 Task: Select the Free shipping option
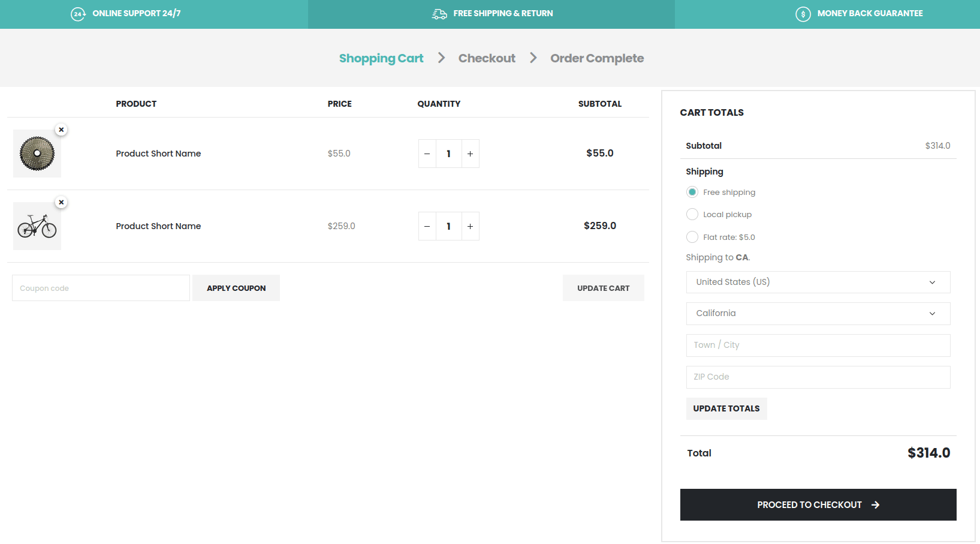[x=692, y=192]
